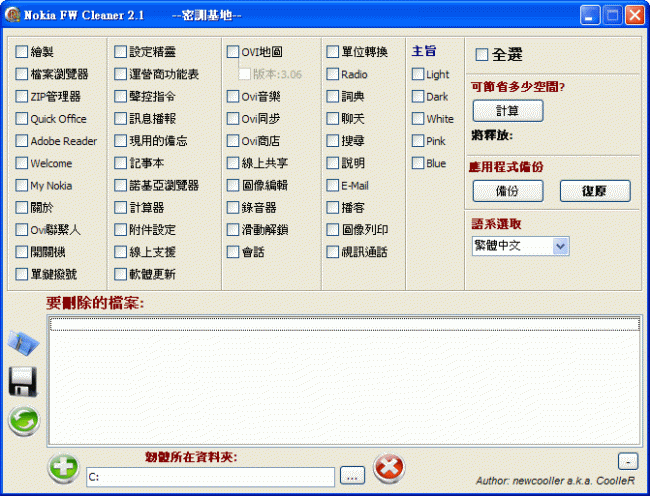This screenshot has height=496, width=650.
Task: Select the Radio checkbox
Action: (333, 74)
